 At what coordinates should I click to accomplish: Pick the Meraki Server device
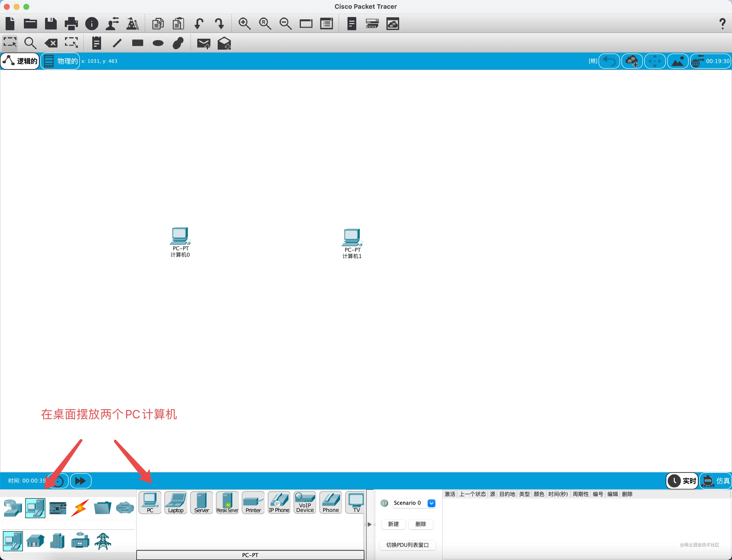227,502
